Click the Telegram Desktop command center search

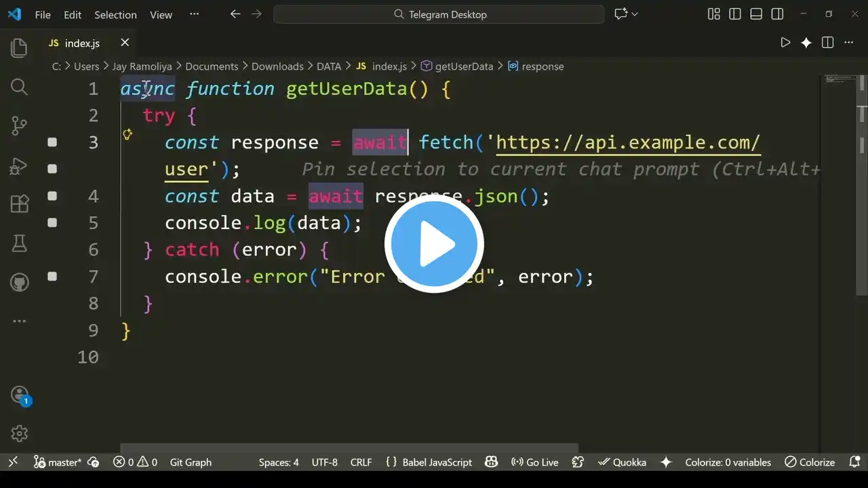(439, 14)
